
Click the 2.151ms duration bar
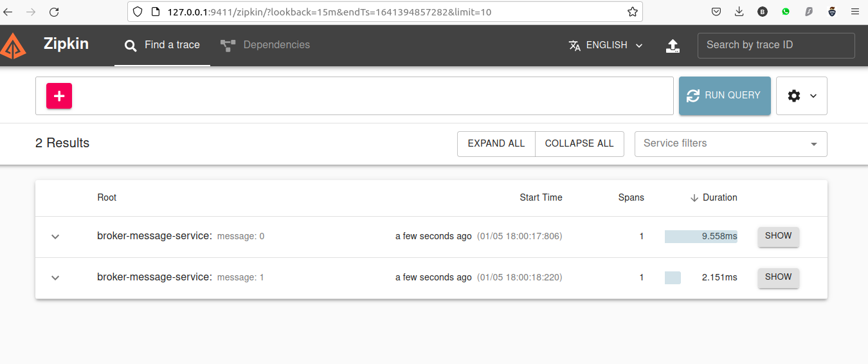pyautogui.click(x=673, y=278)
